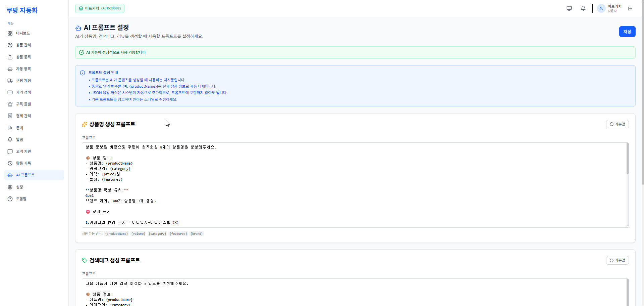Click the {features} variable chip
This screenshot has height=306, width=644.
(x=178, y=234)
